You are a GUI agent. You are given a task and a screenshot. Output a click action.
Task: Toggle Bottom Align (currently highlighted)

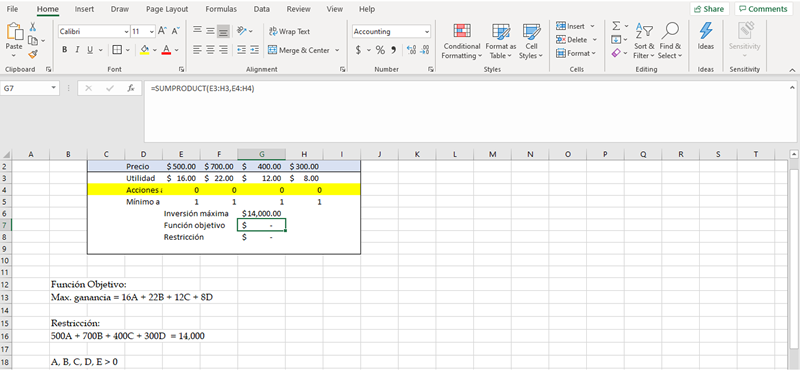tap(223, 31)
